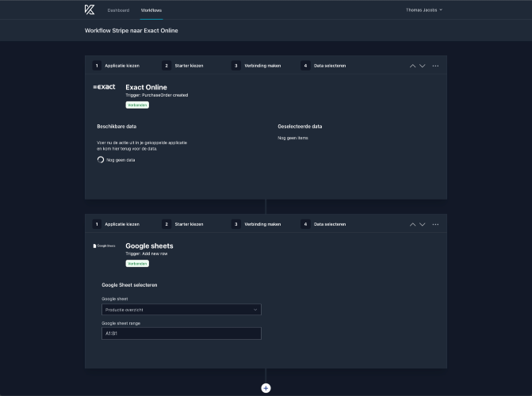Viewport: 532px width, 396px height.
Task: Click the Google Sheets logo
Action: coord(104,246)
